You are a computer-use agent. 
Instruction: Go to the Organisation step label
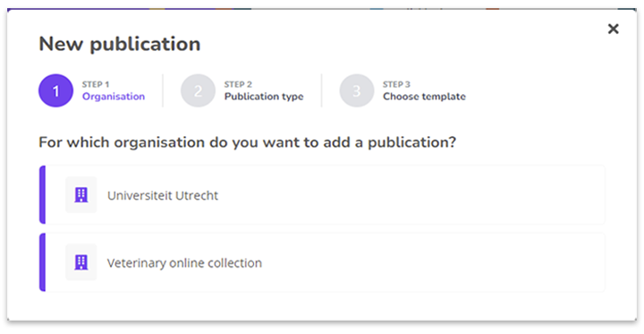114,96
